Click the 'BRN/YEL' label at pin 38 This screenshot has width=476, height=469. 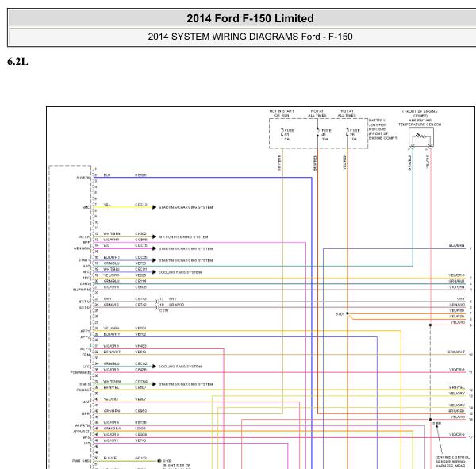(x=111, y=387)
